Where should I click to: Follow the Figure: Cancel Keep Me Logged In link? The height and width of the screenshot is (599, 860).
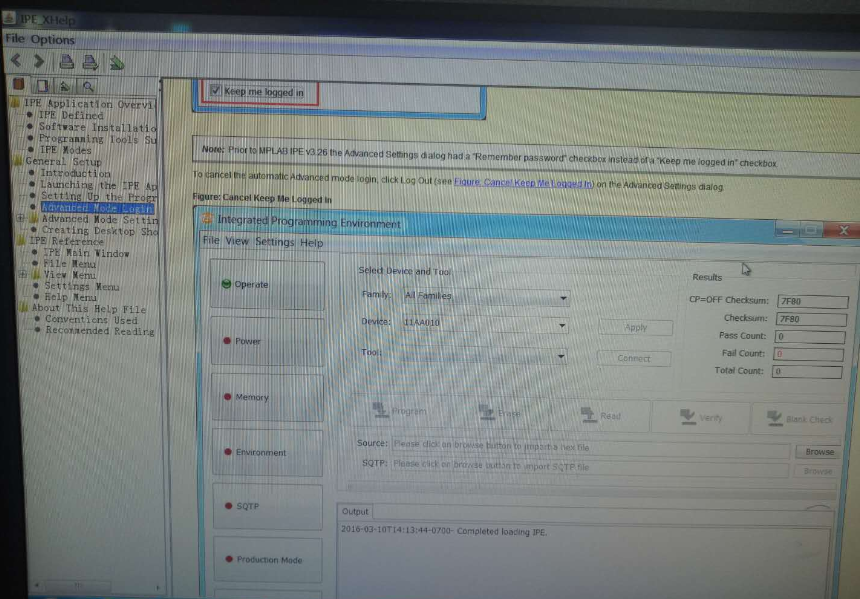(523, 183)
